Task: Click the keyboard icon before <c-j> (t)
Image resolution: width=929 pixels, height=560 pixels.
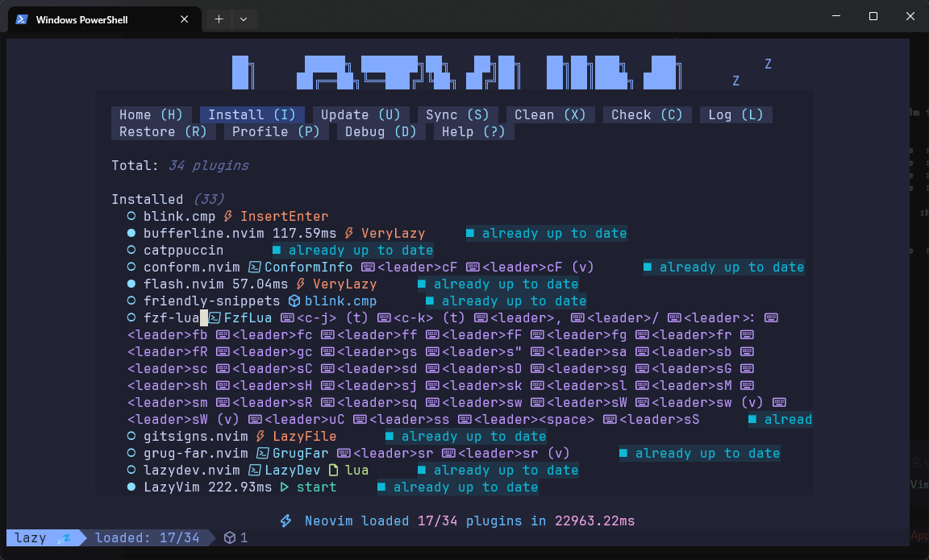Action: 287,318
